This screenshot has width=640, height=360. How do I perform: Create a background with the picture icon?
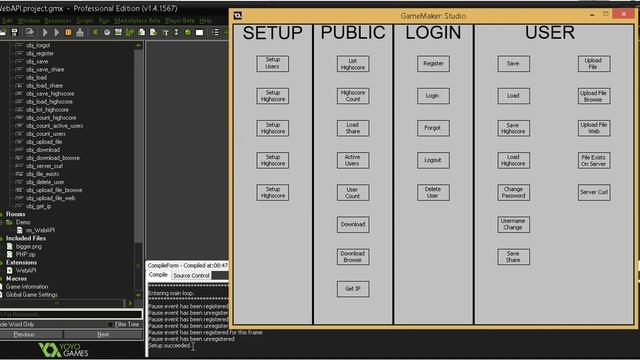coord(118,32)
